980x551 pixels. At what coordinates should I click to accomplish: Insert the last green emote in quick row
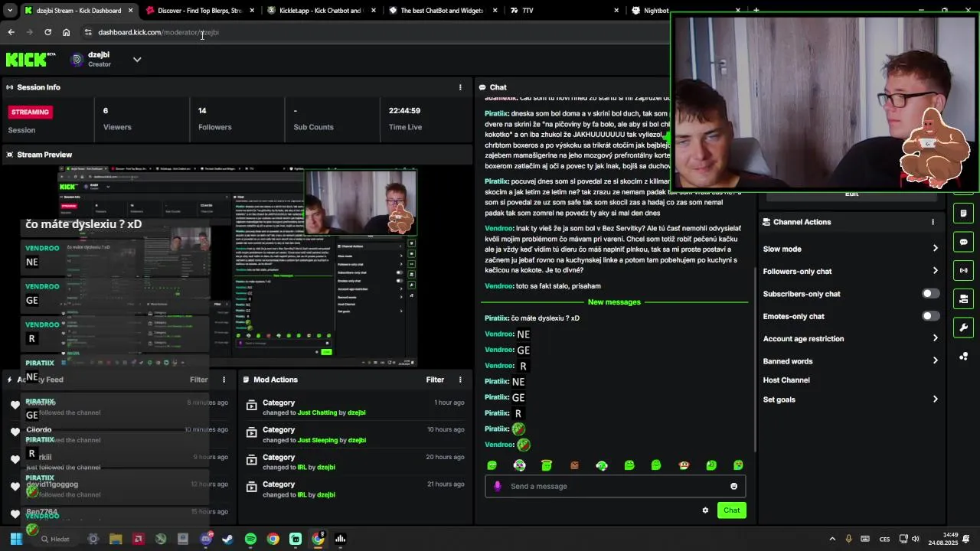pyautogui.click(x=738, y=465)
